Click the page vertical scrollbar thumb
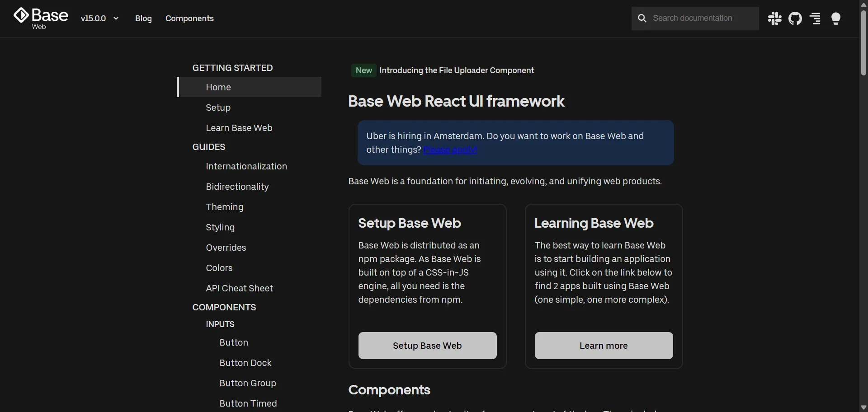868x412 pixels. [863, 42]
